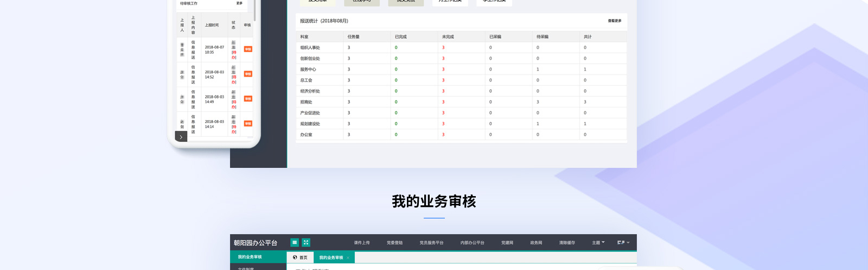Open the 课件上传 header link
Screen dimensions: 868x270
[x=362, y=243]
